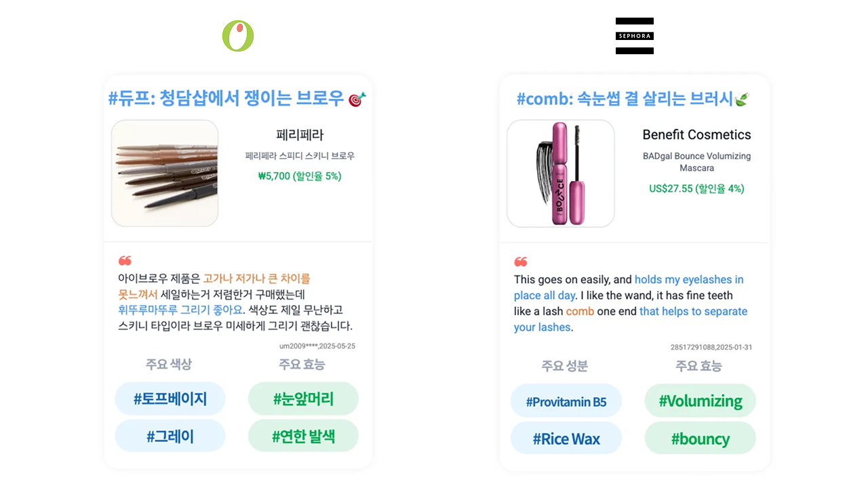Click the Benefit Cosmetics brand name
Viewport: 868px width, 488px height.
point(696,134)
